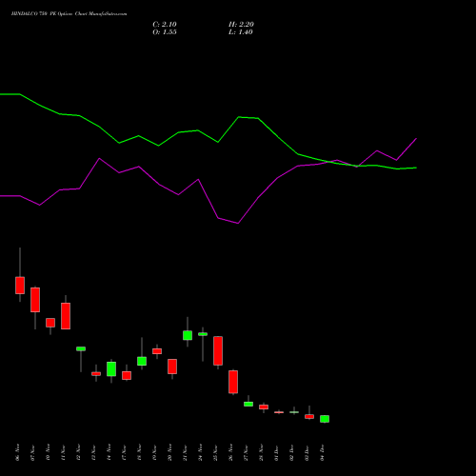The image size is (476, 476).
Task: Click the 02 Dec date label
Action: pos(291,452)
